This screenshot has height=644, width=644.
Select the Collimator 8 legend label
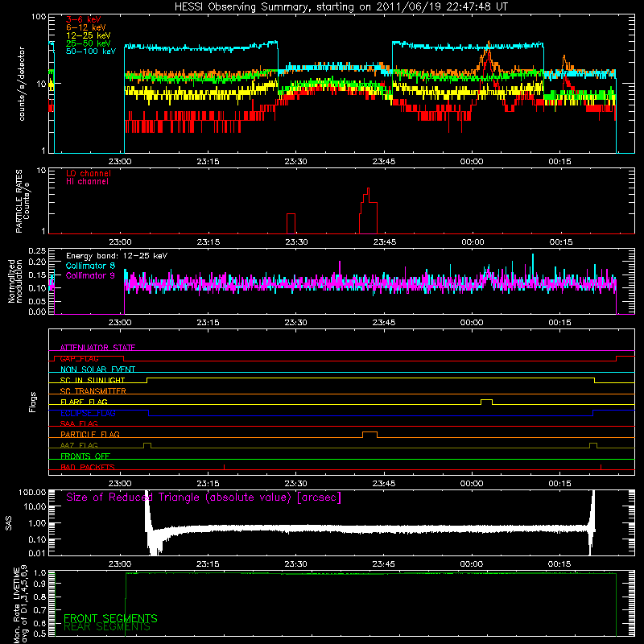(x=90, y=266)
